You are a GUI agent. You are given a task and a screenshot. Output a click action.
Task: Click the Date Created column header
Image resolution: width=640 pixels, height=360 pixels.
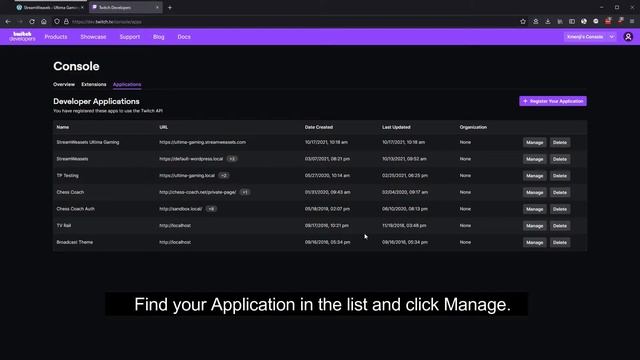(x=319, y=127)
